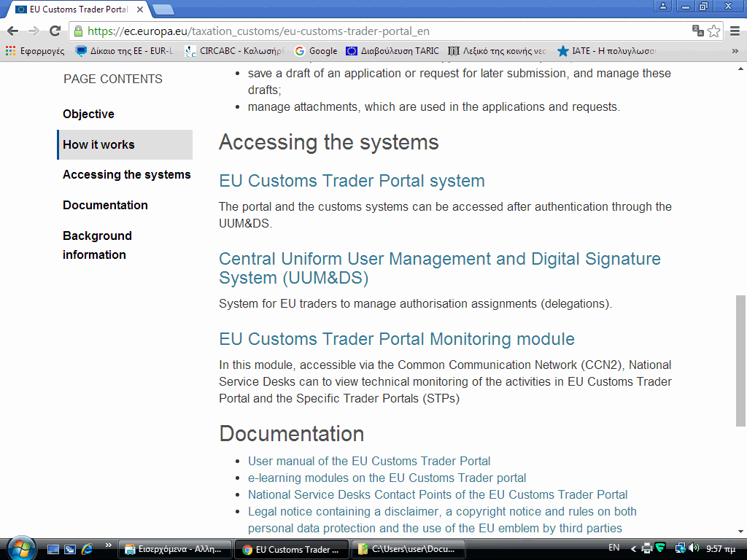This screenshot has height=560, width=747.
Task: Click the vertical scrollbar thumb
Action: pyautogui.click(x=740, y=360)
